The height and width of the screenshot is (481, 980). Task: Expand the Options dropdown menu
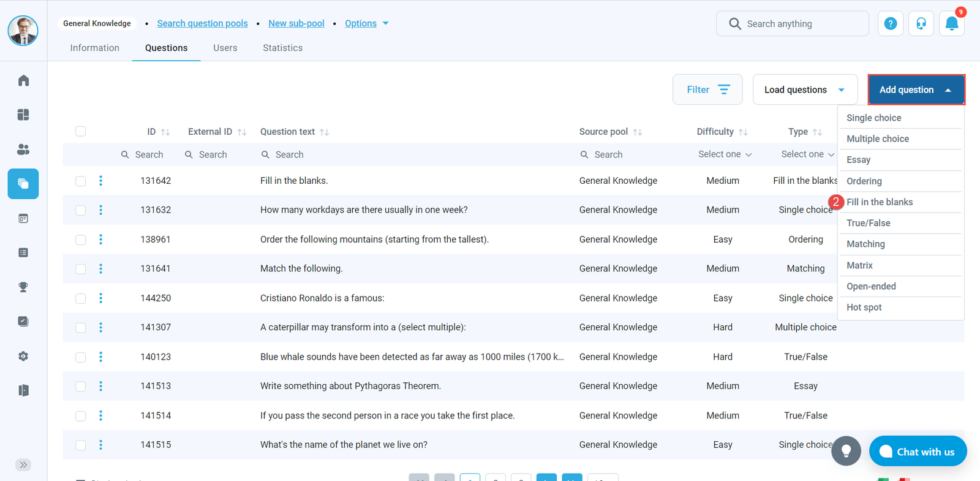click(366, 23)
